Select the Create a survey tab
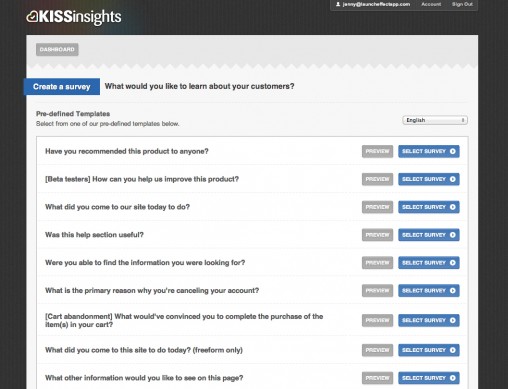Image resolution: width=508 pixels, height=389 pixels. click(62, 87)
